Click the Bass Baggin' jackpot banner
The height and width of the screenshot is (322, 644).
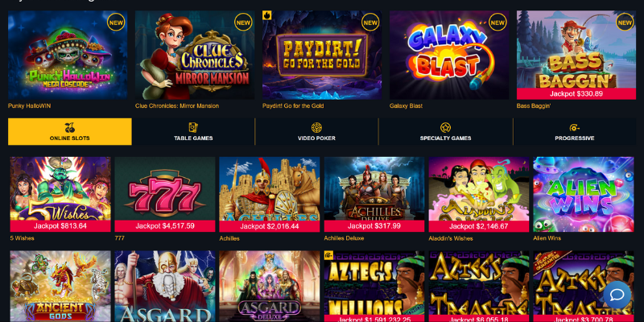576,93
